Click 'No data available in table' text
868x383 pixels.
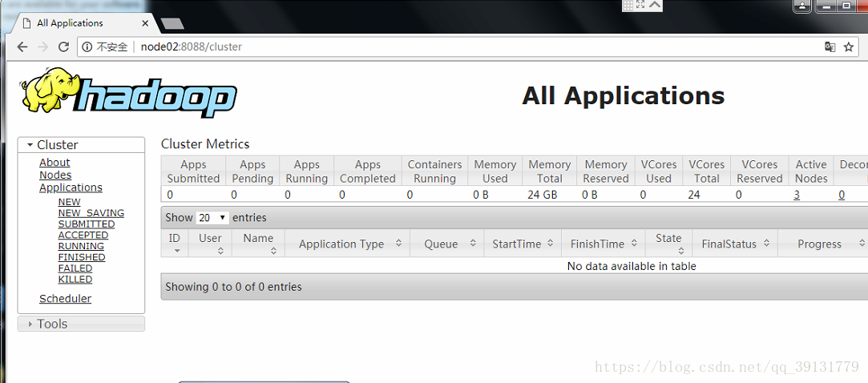click(632, 266)
